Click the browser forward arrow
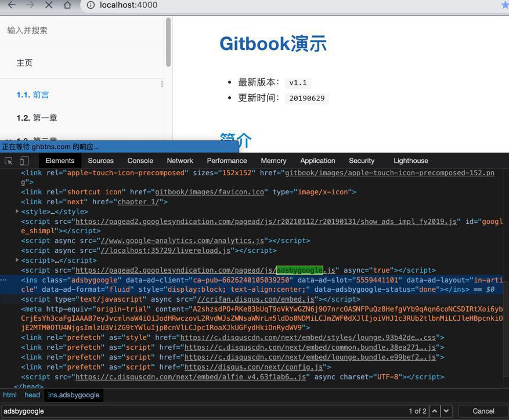 point(30,5)
